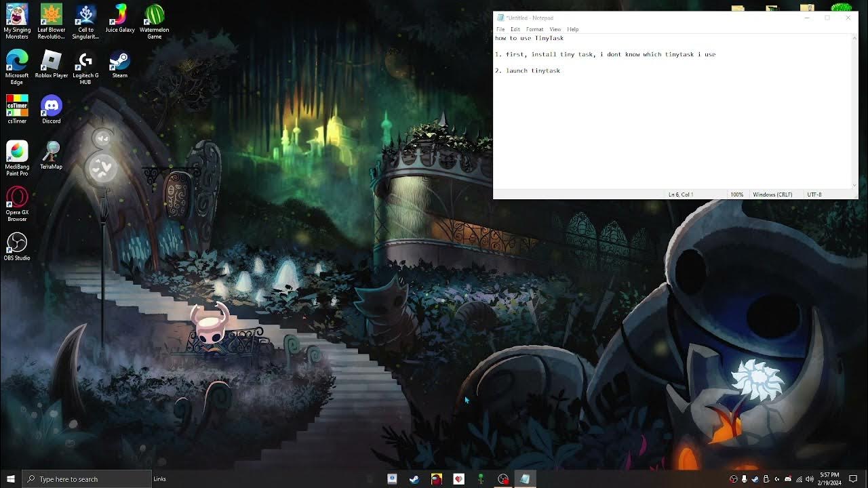868x488 pixels.
Task: Select OBS Studio desktop icon
Action: 17,246
